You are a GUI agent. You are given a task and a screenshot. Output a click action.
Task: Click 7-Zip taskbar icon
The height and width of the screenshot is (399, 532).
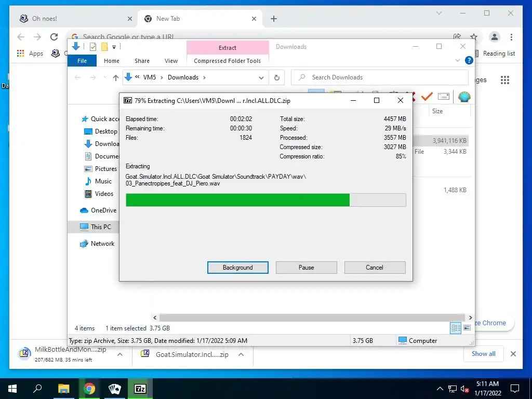coord(140,389)
